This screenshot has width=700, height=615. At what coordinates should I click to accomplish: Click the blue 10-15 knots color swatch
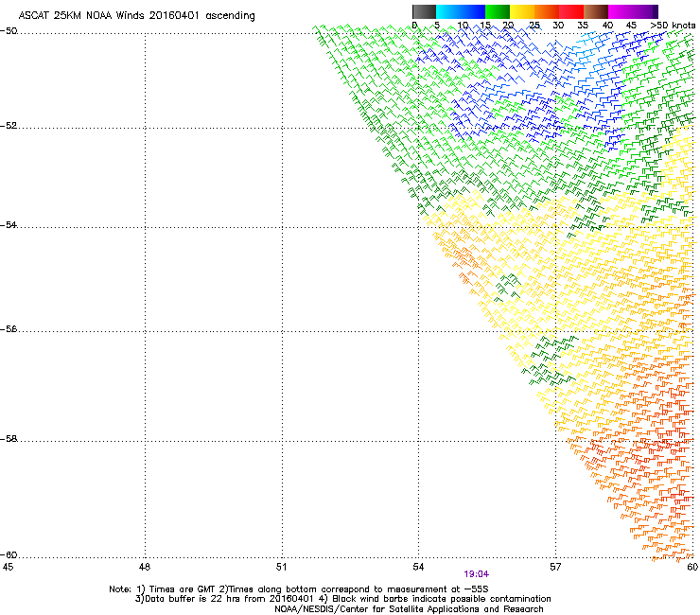(x=473, y=11)
